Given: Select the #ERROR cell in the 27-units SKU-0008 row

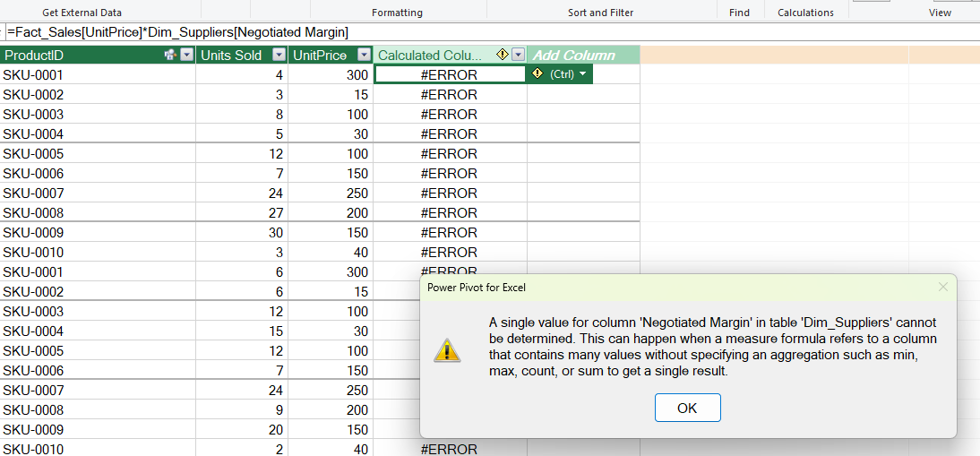Looking at the screenshot, I should 450,213.
